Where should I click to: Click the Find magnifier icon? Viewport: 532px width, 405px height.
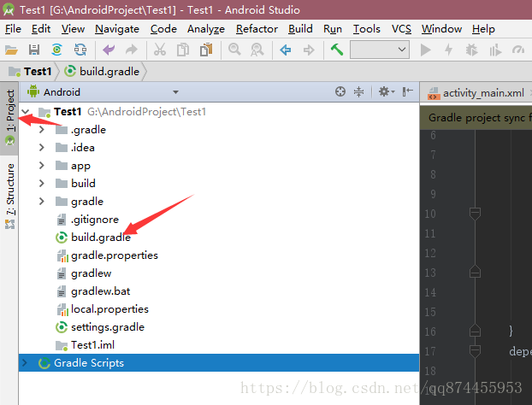pos(234,50)
